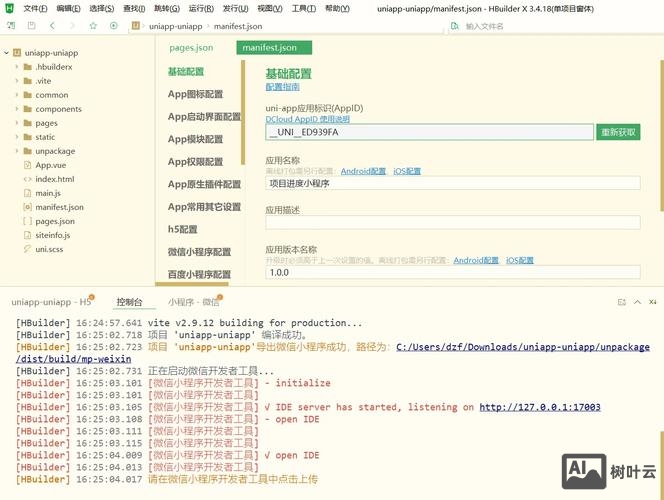Click the pages.json bracket file icon

click(x=28, y=221)
